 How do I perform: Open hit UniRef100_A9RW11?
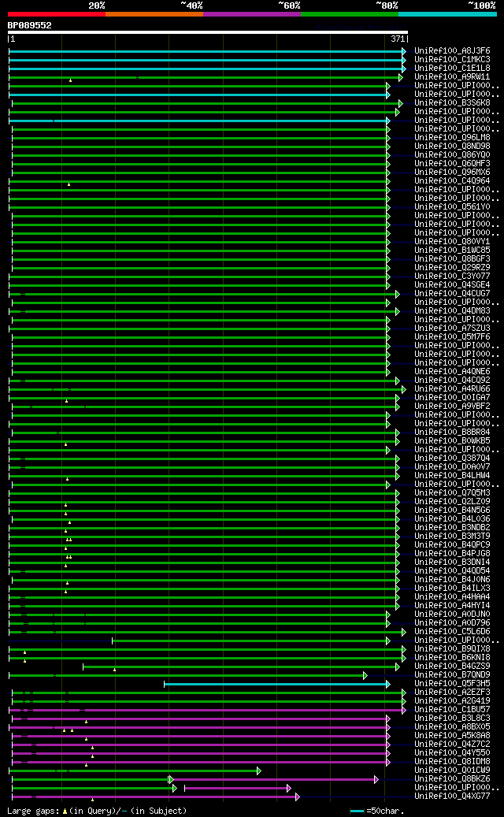452,77
